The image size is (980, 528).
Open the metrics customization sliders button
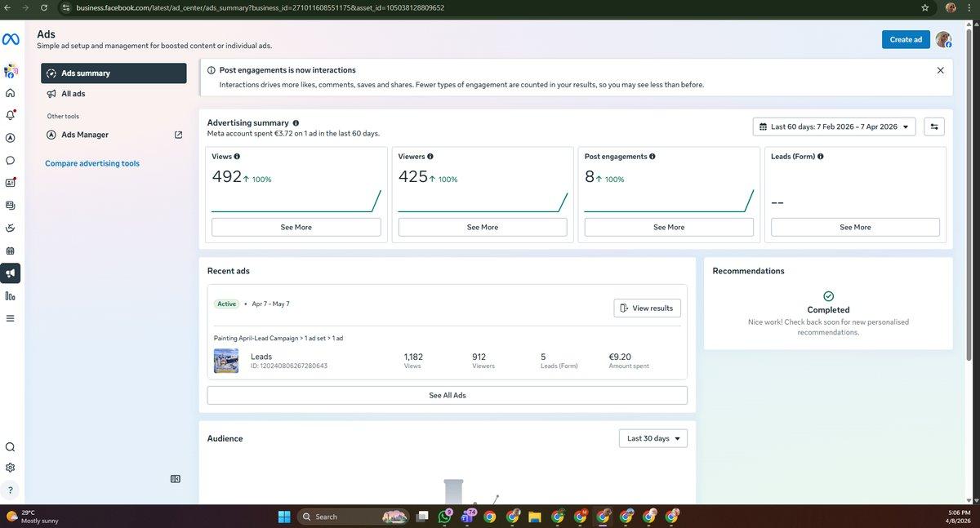pyautogui.click(x=935, y=126)
